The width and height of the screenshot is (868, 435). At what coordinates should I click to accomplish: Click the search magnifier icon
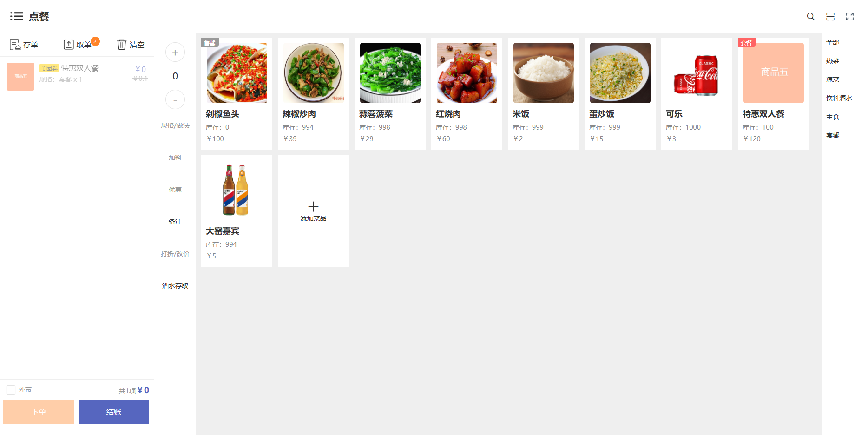[811, 17]
